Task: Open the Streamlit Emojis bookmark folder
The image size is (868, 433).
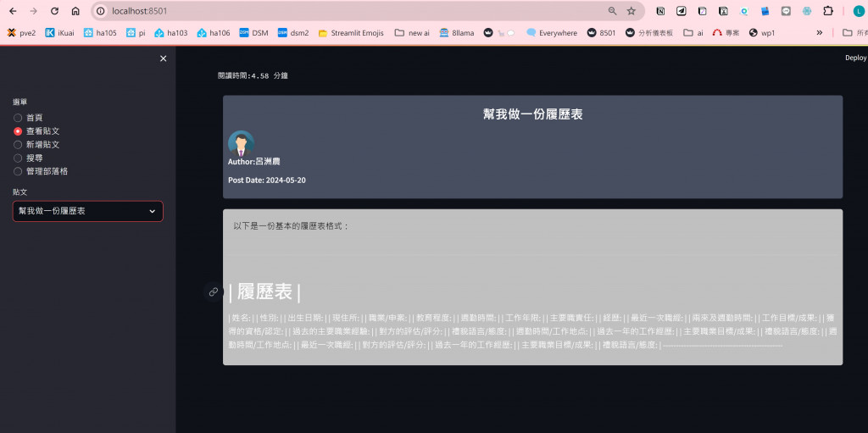Action: click(352, 33)
